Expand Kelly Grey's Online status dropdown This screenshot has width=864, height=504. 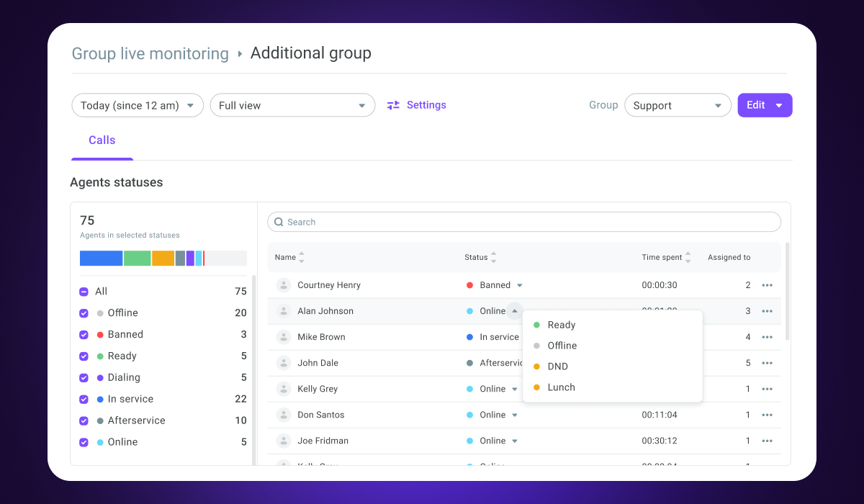coord(515,389)
